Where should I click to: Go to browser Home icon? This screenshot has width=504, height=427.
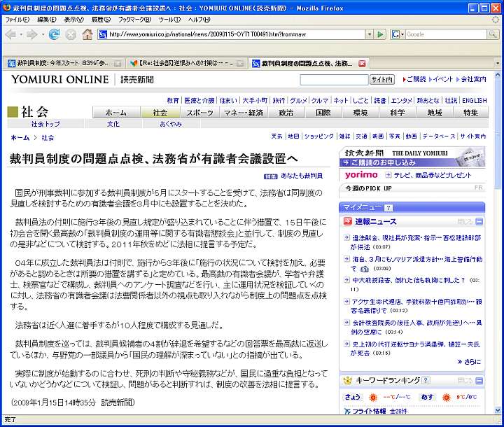click(87, 34)
